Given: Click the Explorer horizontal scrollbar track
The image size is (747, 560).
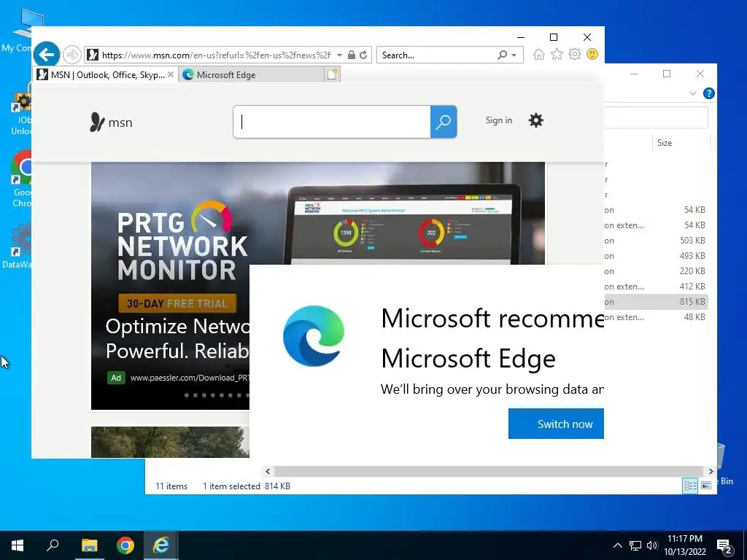Looking at the screenshot, I should click(x=489, y=471).
